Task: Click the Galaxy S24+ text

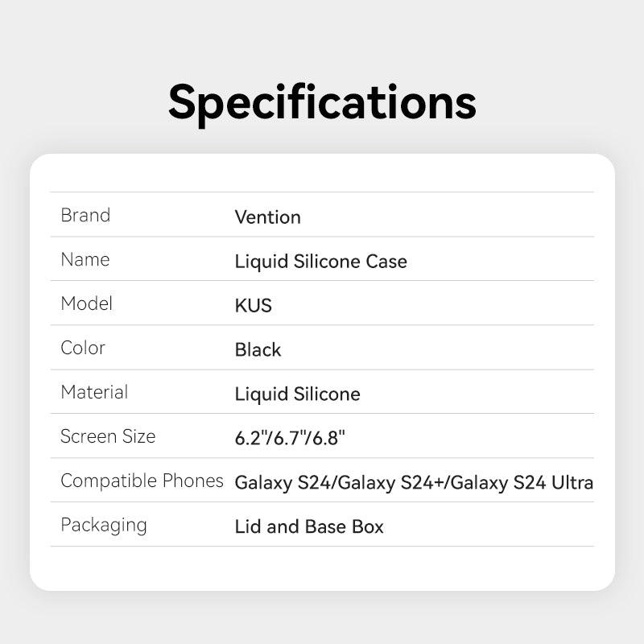Action: click(x=393, y=483)
